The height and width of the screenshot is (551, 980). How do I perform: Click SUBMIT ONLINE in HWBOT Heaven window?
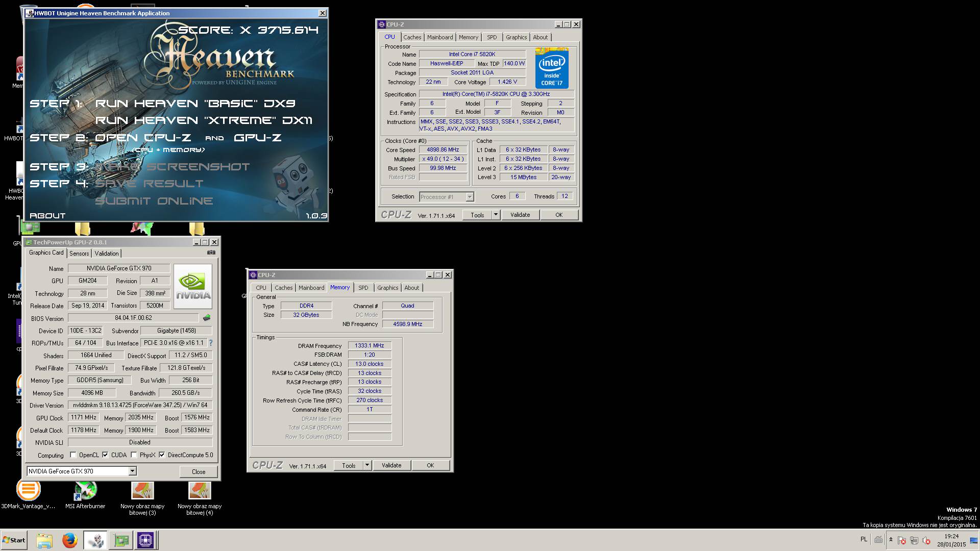point(154,201)
